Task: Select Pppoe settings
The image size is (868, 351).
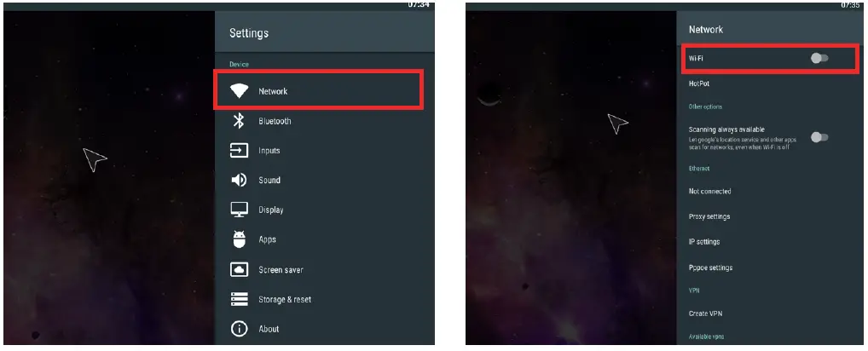Action: click(x=710, y=268)
